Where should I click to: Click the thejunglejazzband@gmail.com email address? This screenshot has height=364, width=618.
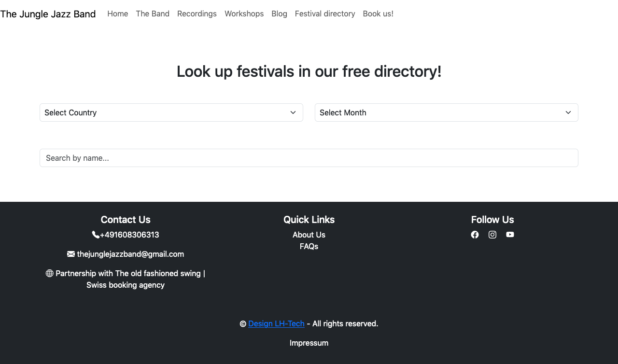130,254
